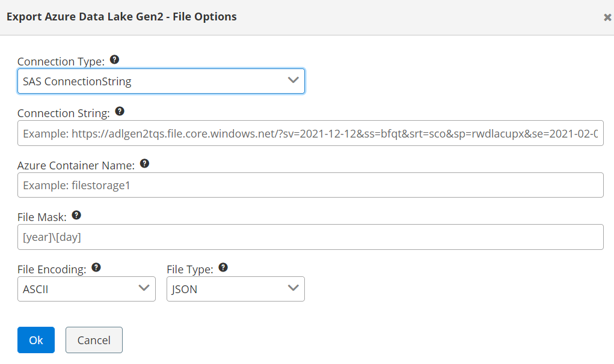Show help for Azure Container Name
Image resolution: width=614 pixels, height=364 pixels.
pos(144,163)
